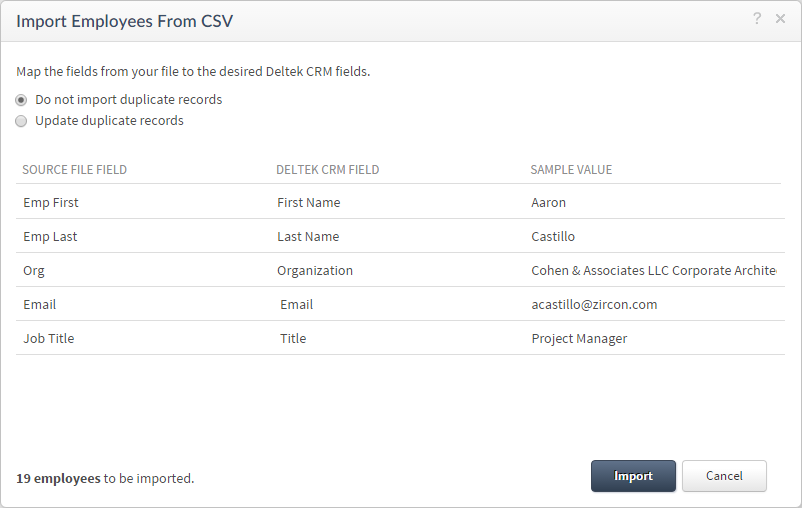Click the help question mark icon

pos(757,19)
